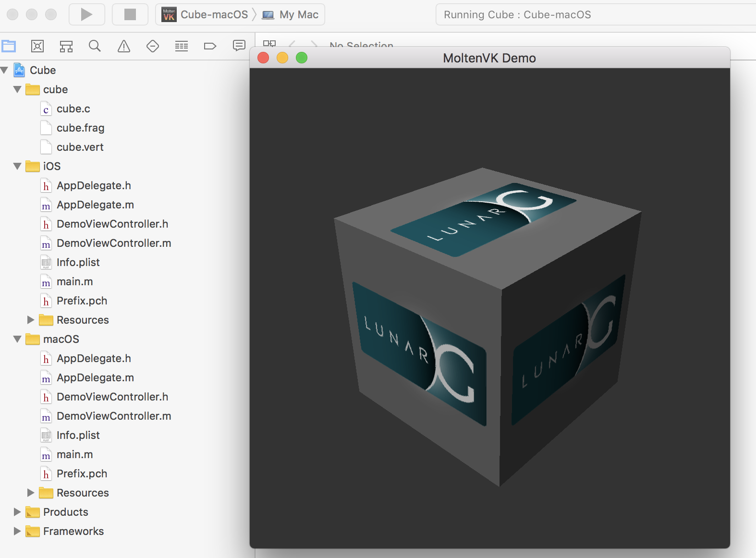Open the Cube-macOS scheme selector
The image size is (756, 558).
pyautogui.click(x=205, y=14)
